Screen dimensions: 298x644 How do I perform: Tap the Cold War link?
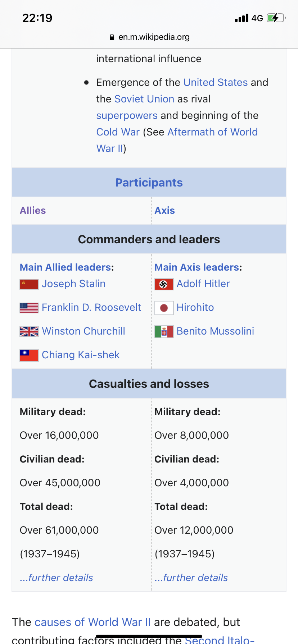tap(118, 132)
